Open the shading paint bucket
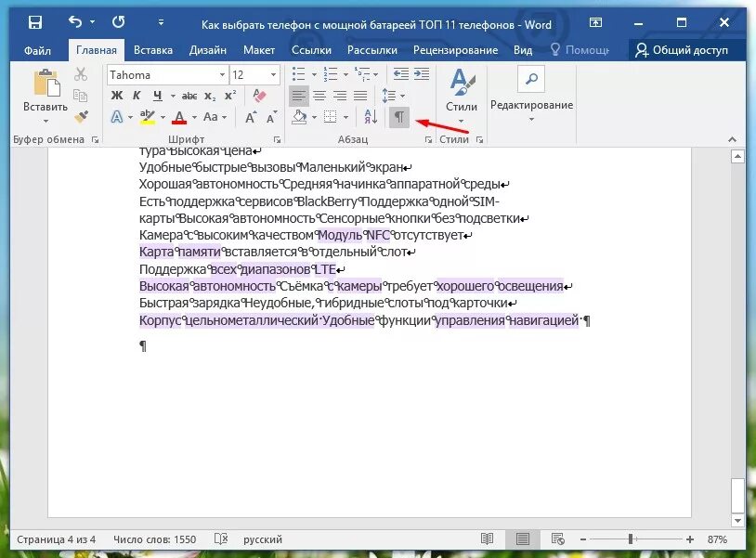 coord(299,117)
